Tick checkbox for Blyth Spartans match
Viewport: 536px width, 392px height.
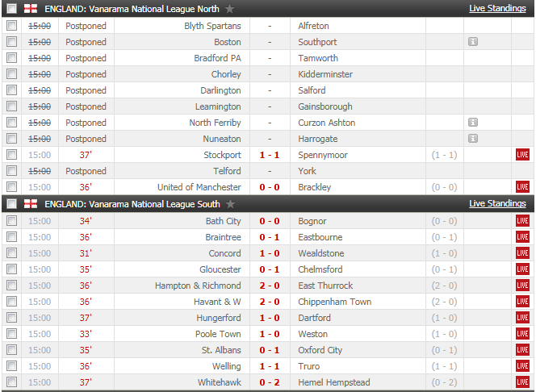click(x=11, y=26)
